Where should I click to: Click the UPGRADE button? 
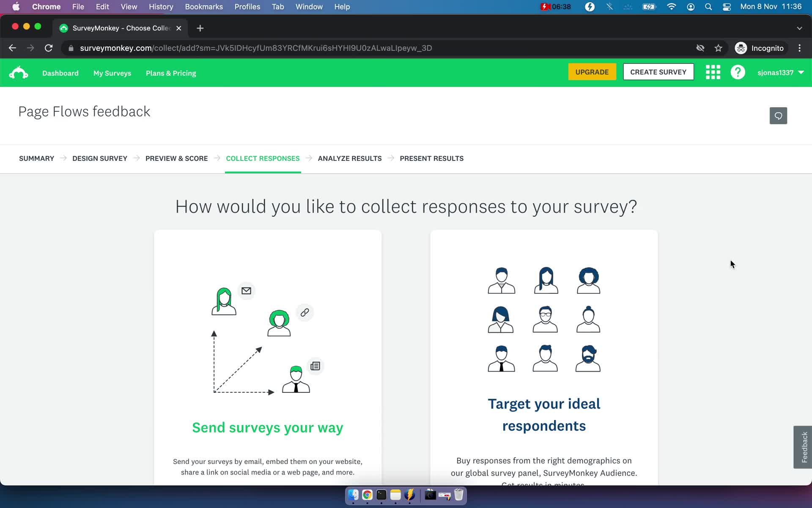coord(592,72)
